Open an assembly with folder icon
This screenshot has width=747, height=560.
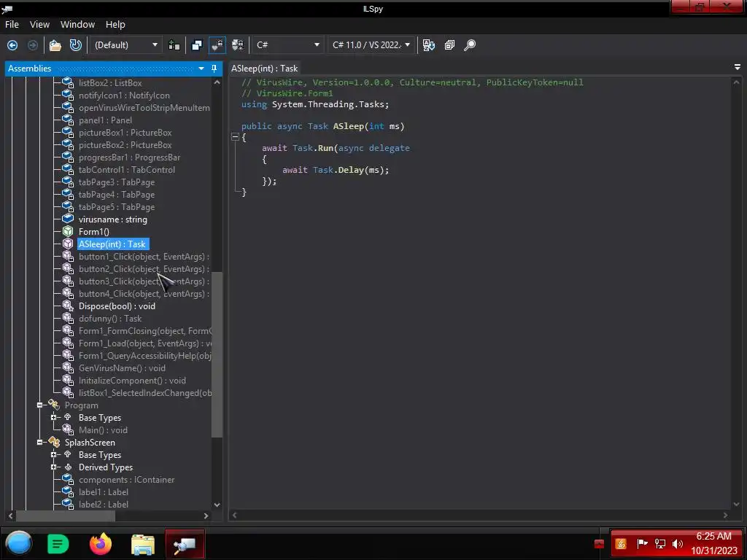55,45
